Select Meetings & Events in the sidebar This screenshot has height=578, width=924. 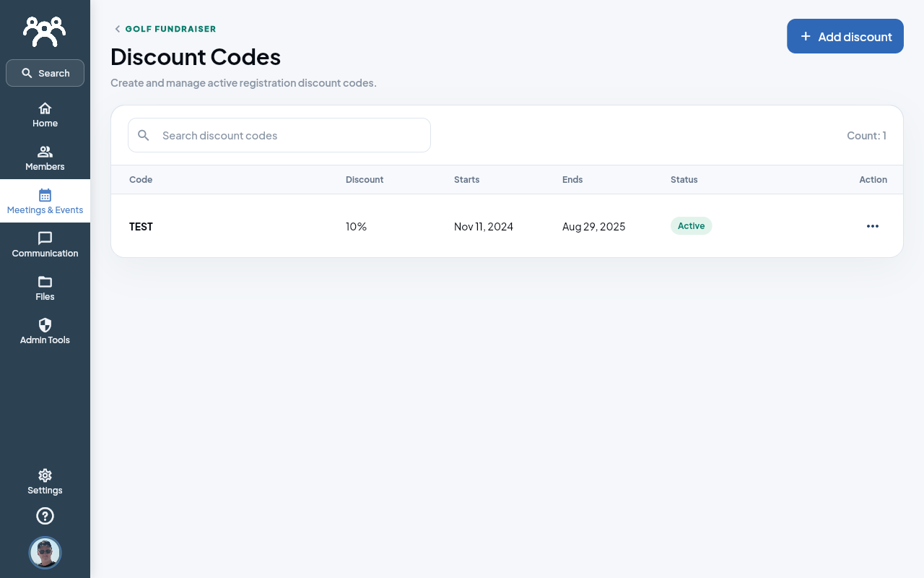pos(45,201)
